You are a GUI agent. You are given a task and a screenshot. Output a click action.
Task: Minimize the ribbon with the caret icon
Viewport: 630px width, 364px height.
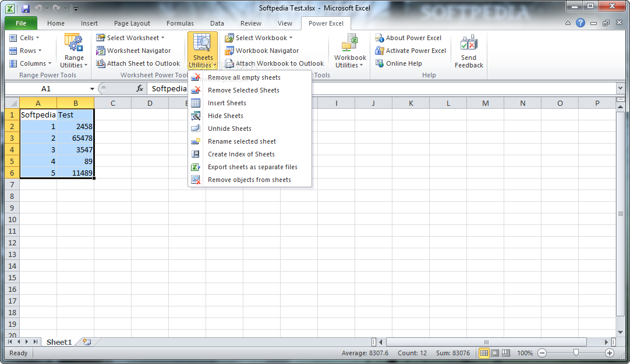568,23
